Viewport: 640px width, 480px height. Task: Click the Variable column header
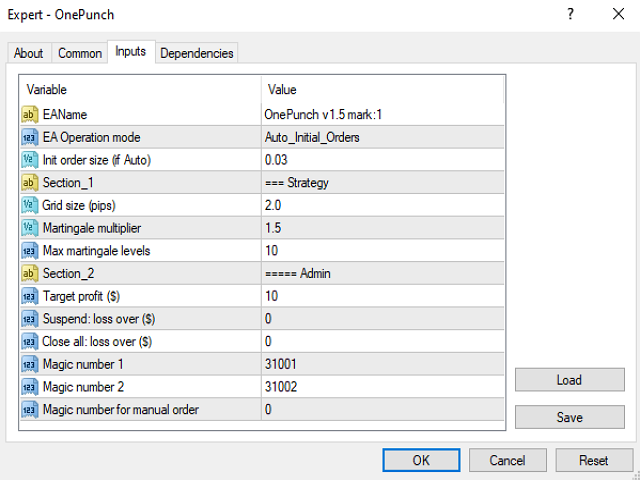[x=140, y=89]
